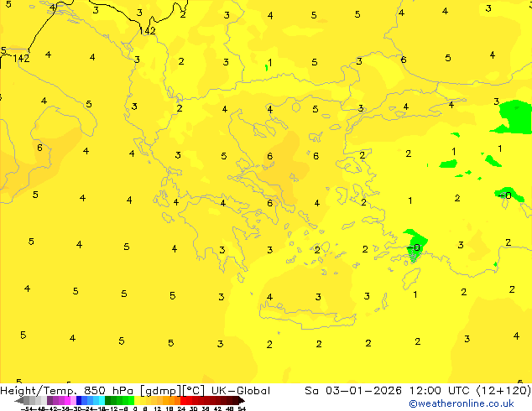The height and width of the screenshot is (411, 532).
Task: Pick the magenta swatch on the temperature scale
Action: [67, 400]
